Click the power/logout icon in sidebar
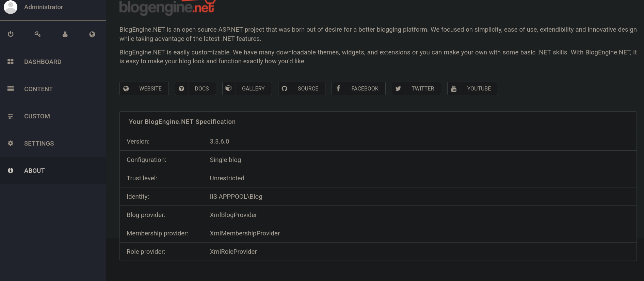This screenshot has height=281, width=644. [x=11, y=34]
